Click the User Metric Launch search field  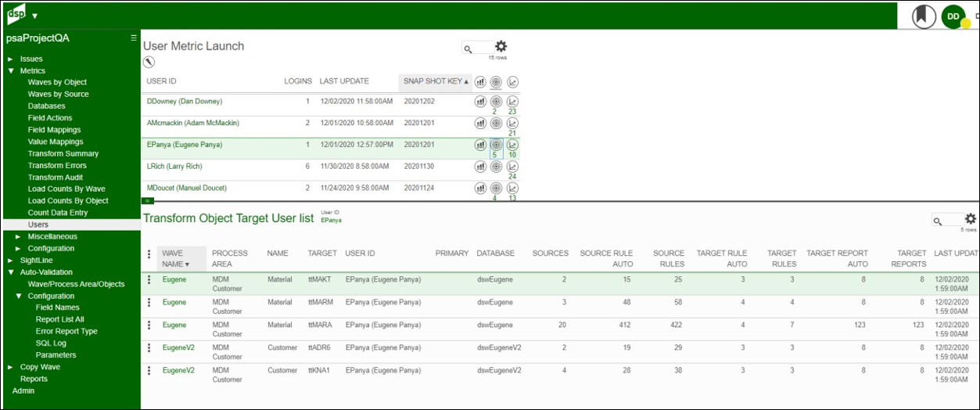point(478,48)
